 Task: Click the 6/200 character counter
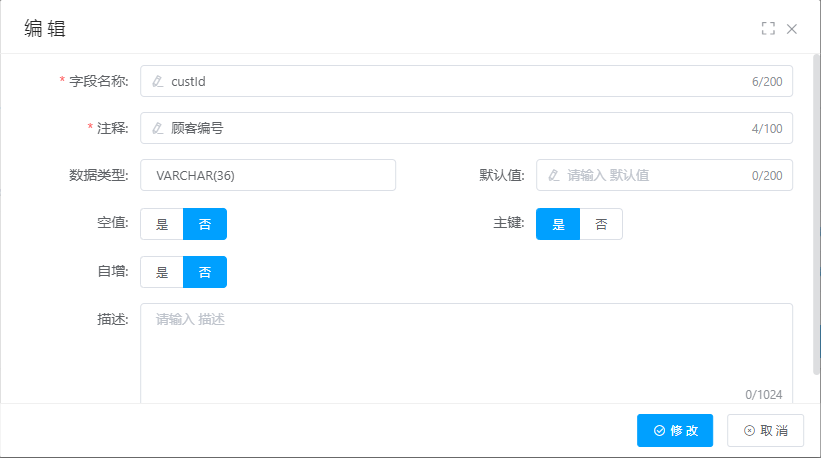point(767,82)
